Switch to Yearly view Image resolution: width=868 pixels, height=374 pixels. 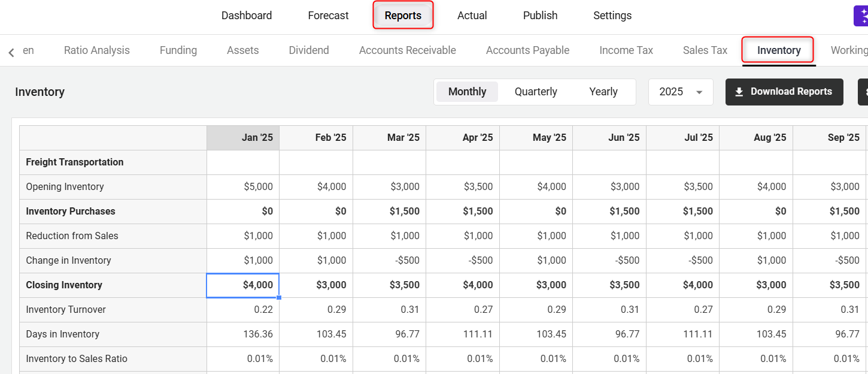(x=603, y=92)
